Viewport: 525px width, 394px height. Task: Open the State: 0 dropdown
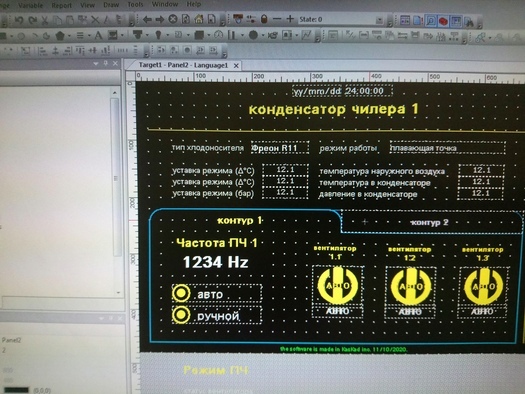click(x=379, y=20)
